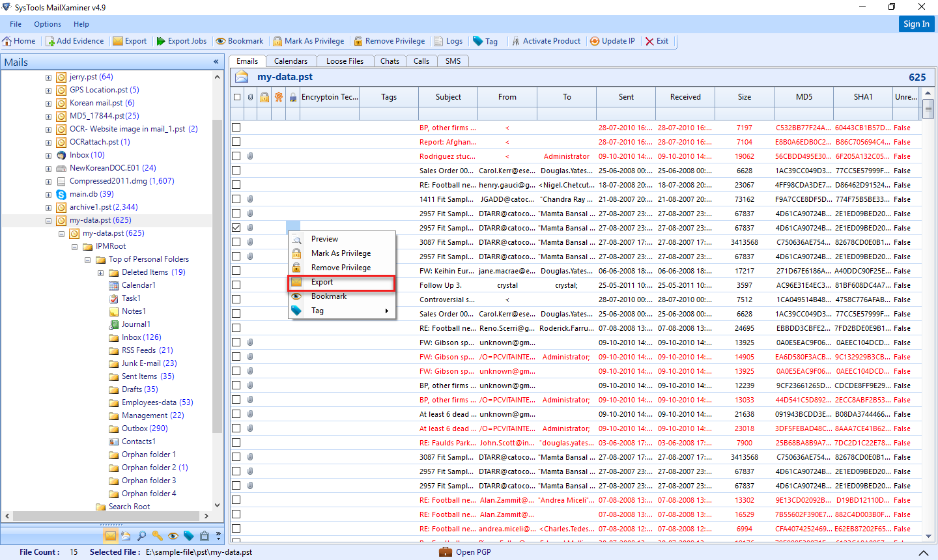The height and width of the screenshot is (560, 938).
Task: Check the box for 'RE: Faulds Park...' email
Action: pos(236,443)
